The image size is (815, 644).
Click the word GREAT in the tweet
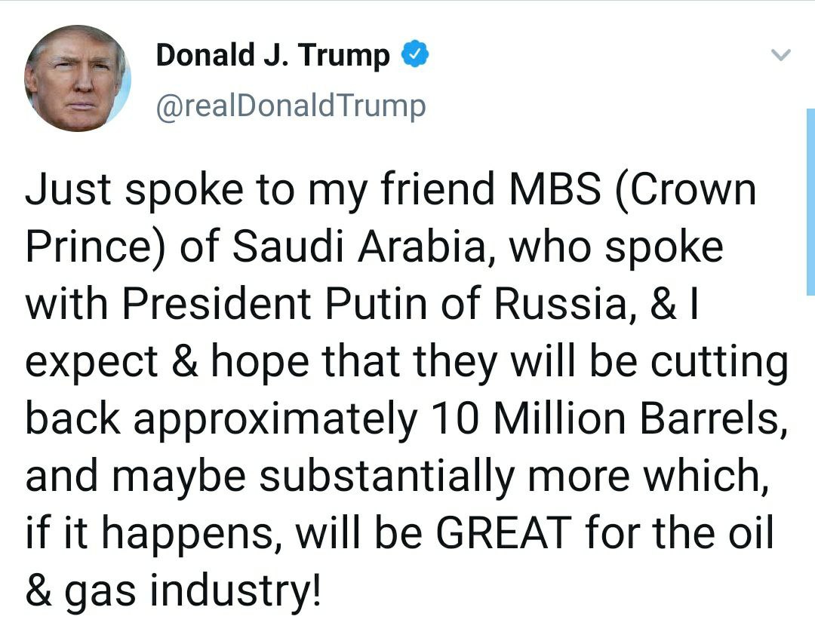click(500, 535)
